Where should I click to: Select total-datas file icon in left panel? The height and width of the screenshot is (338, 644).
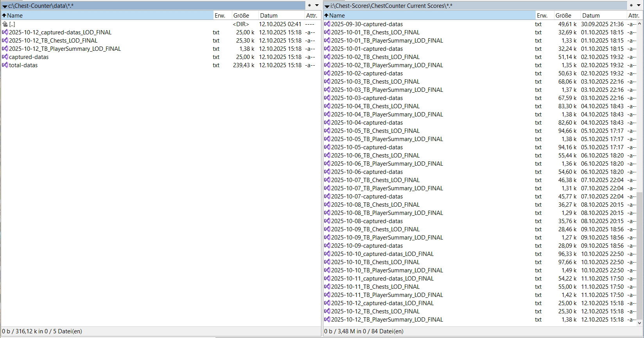5,65
